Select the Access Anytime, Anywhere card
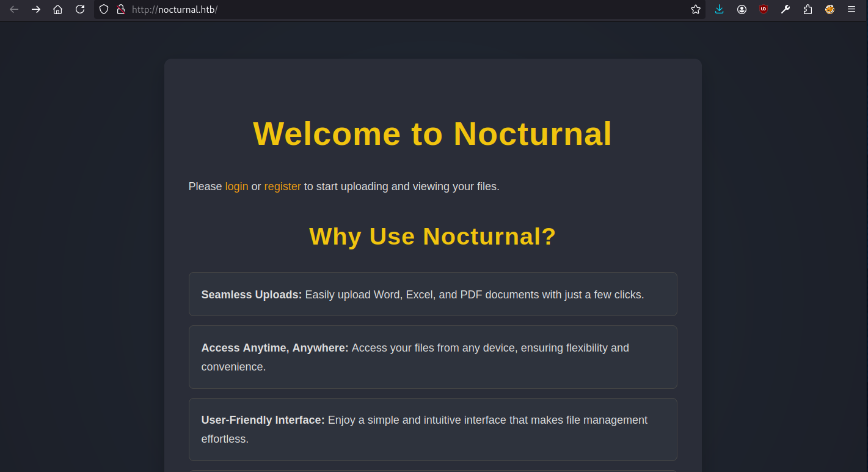The height and width of the screenshot is (472, 868). [x=432, y=357]
